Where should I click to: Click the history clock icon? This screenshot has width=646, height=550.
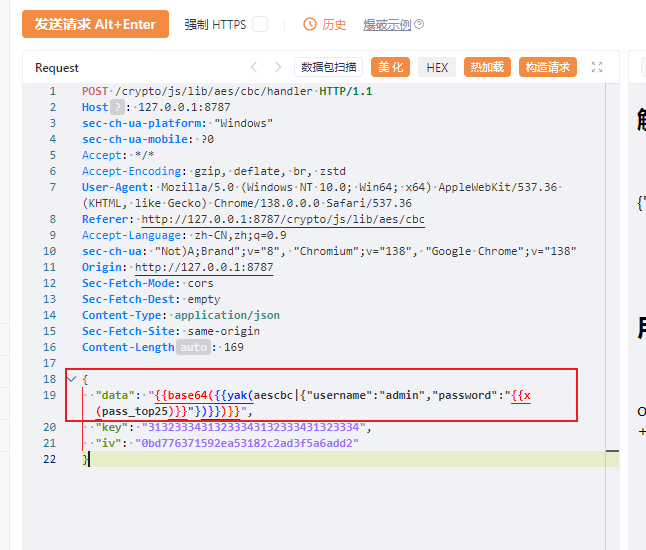[x=310, y=24]
